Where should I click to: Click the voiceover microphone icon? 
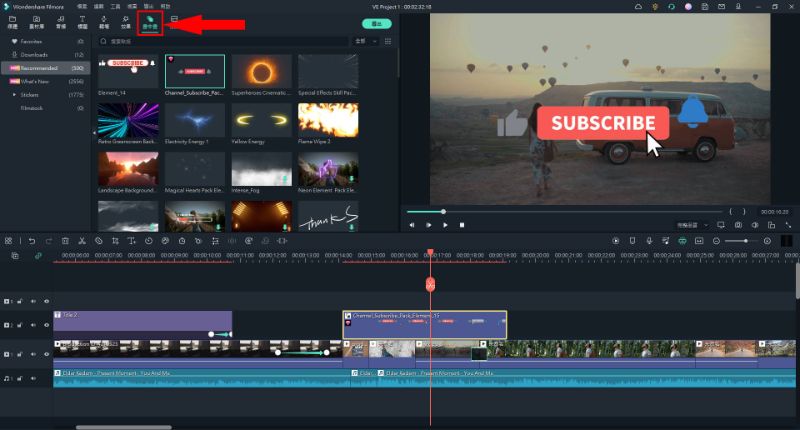649,241
